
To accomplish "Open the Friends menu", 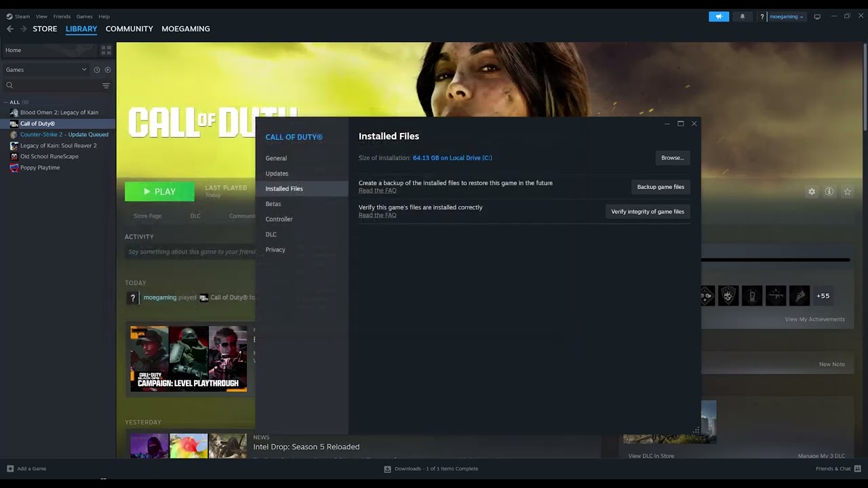I will [62, 16].
